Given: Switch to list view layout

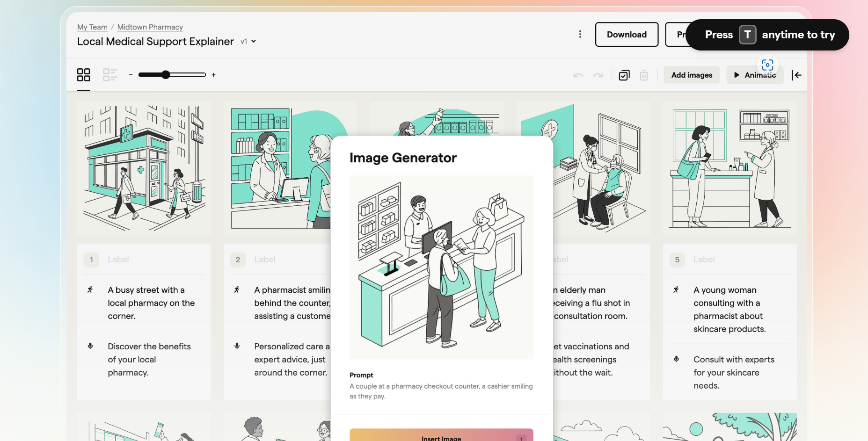Looking at the screenshot, I should [110, 75].
